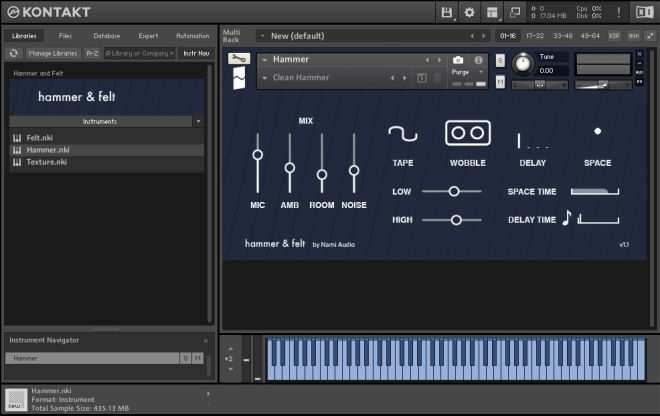Switch to the Database tab
660x416 pixels.
tap(106, 36)
